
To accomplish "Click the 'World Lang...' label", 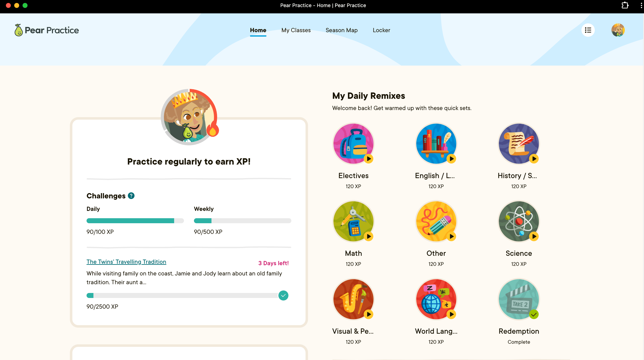I will pyautogui.click(x=436, y=331).
